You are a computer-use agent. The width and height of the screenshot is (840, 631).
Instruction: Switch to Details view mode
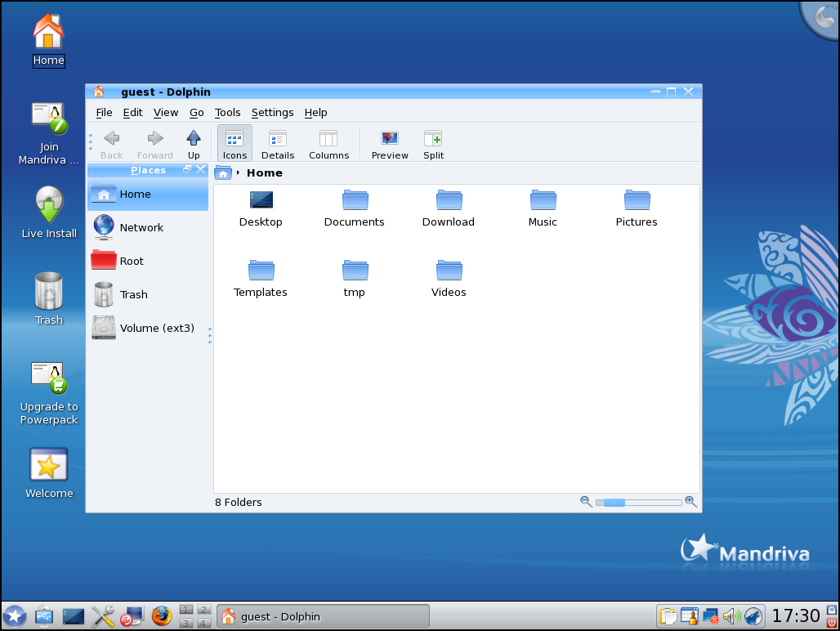point(278,144)
